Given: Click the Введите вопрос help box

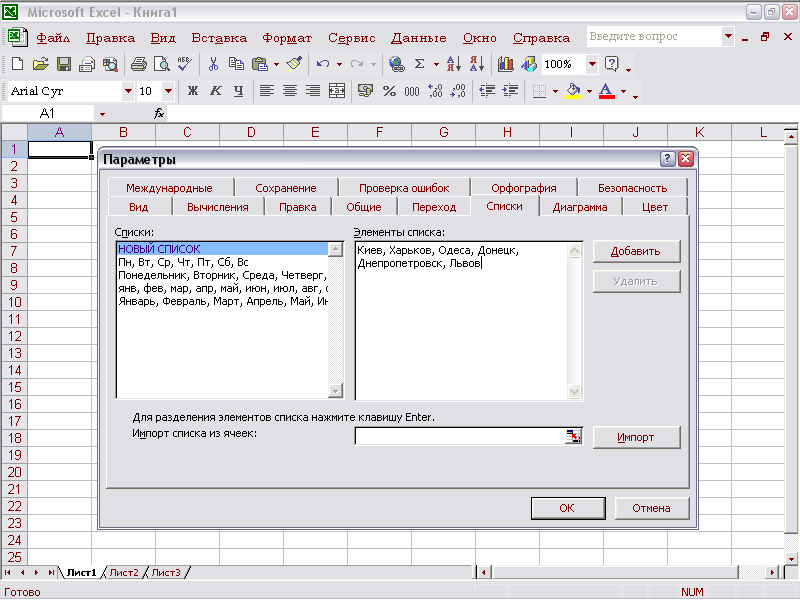Looking at the screenshot, I should click(x=655, y=37).
